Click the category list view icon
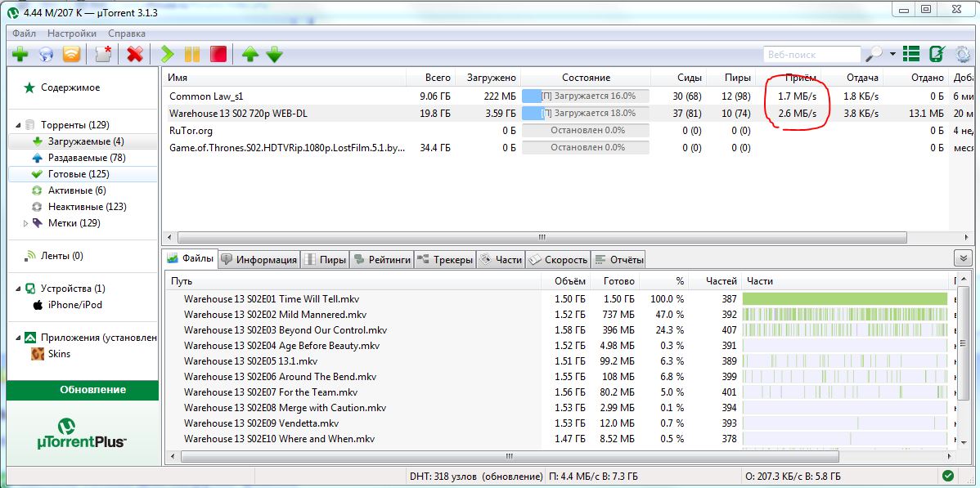Image resolution: width=980 pixels, height=488 pixels. point(911,55)
